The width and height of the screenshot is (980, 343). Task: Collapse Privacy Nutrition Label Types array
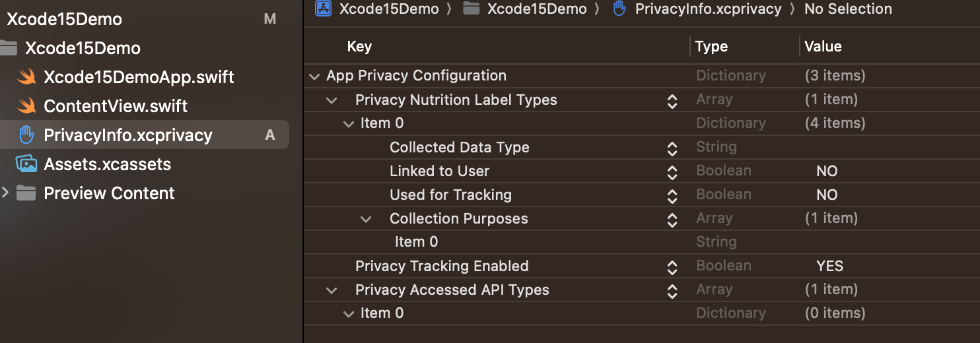click(332, 101)
